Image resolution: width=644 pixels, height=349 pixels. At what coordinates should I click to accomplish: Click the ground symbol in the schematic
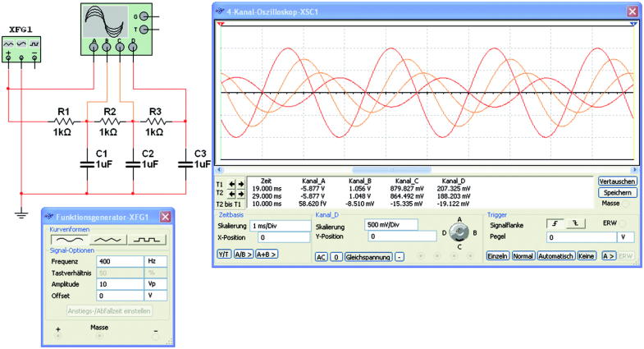[21, 214]
